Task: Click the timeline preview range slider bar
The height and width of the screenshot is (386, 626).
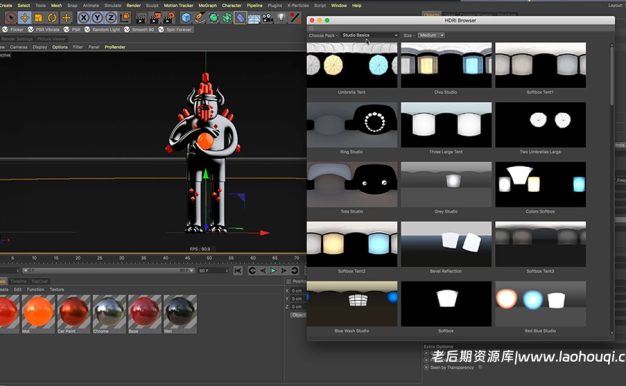Action: pos(108,271)
